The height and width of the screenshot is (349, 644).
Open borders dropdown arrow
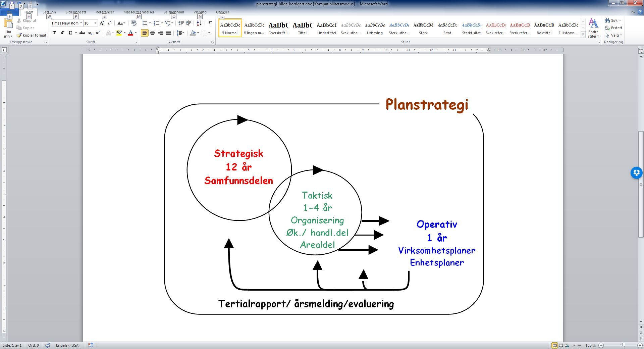tap(209, 33)
